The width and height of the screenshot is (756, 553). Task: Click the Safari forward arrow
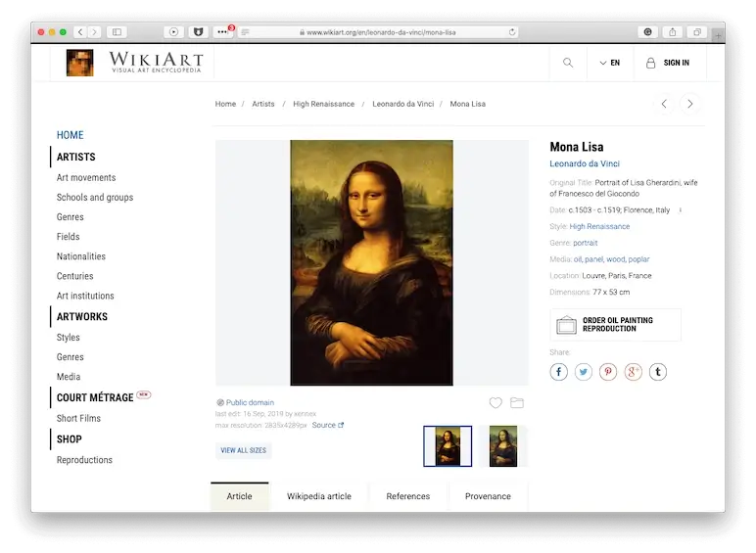click(x=94, y=32)
